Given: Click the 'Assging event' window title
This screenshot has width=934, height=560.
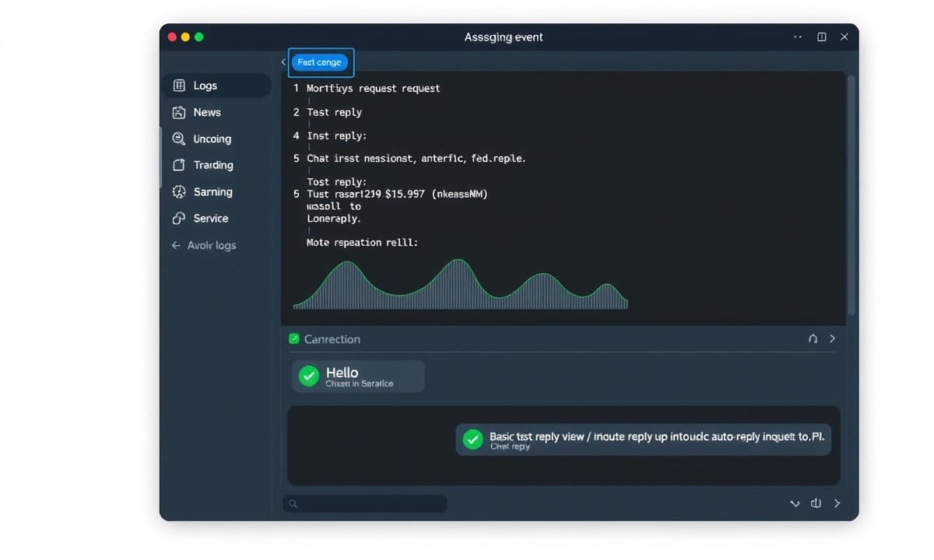Looking at the screenshot, I should click(504, 37).
